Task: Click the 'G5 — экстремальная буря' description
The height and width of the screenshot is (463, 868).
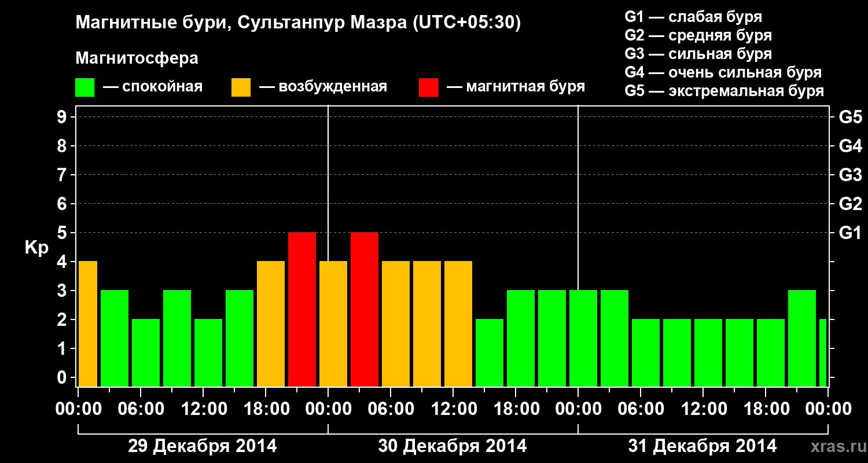Action: tap(724, 91)
